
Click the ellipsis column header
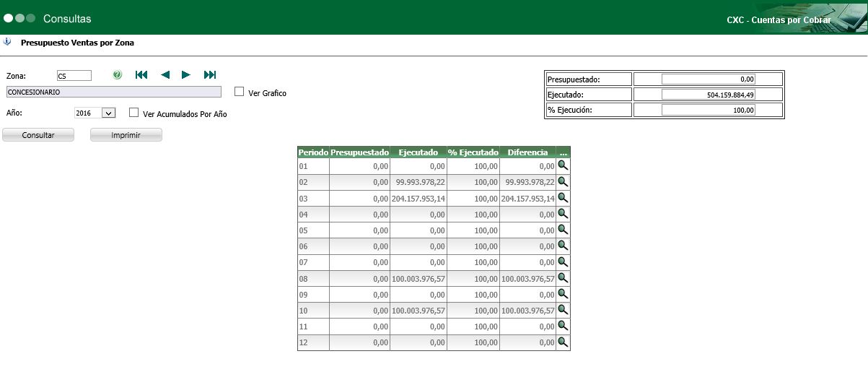564,152
